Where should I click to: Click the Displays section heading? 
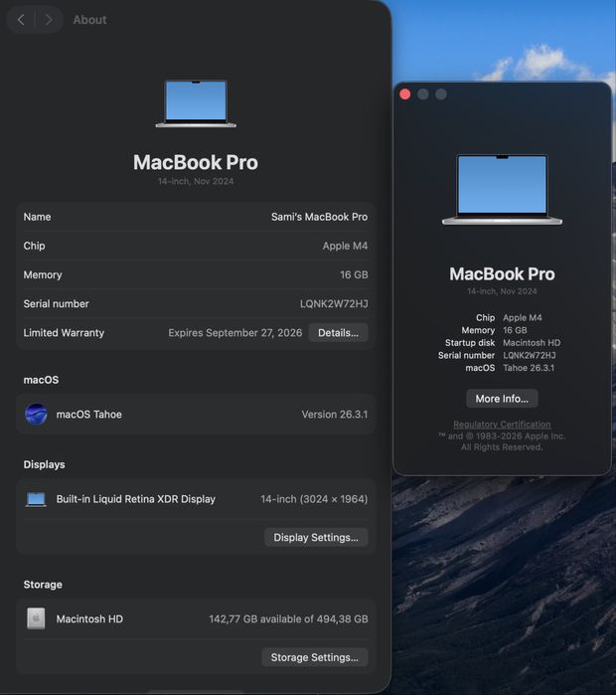pos(45,464)
